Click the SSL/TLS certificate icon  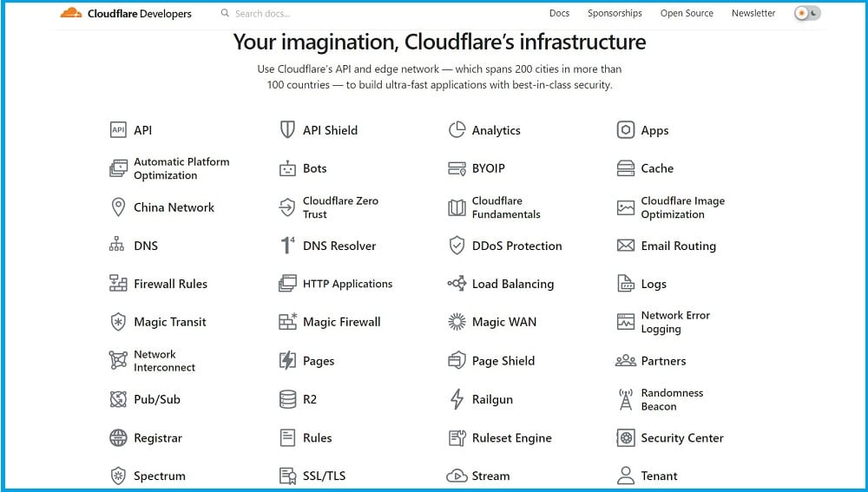tap(287, 476)
